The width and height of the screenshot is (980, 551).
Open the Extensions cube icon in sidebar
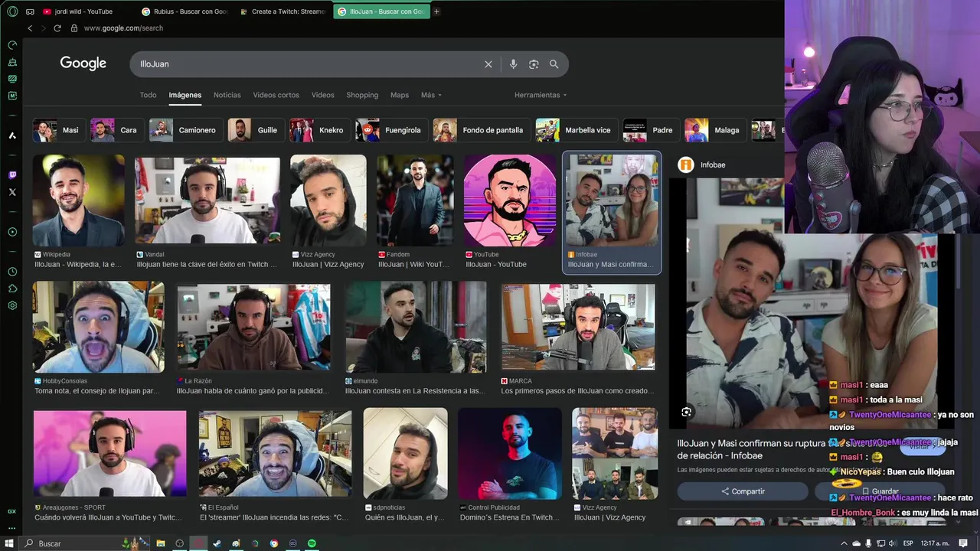point(12,289)
